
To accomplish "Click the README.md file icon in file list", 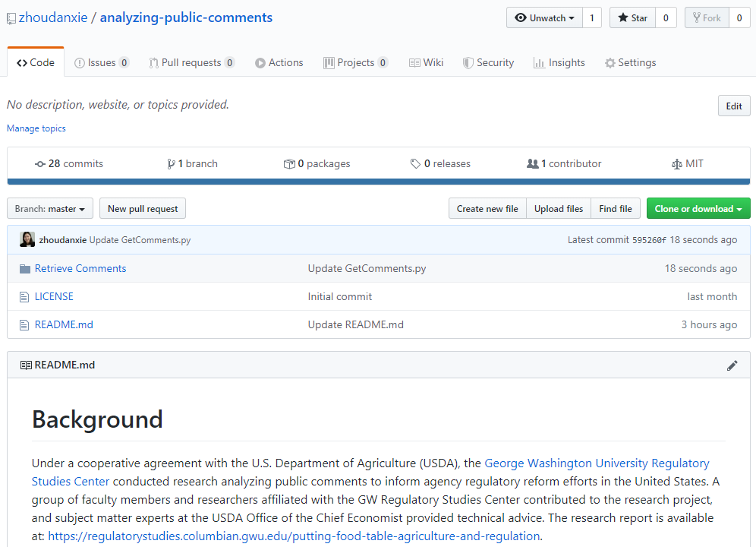I will point(24,325).
